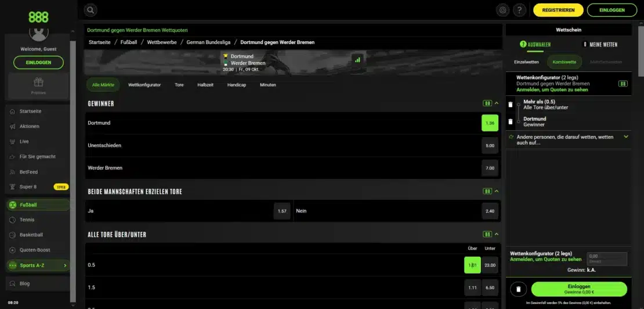This screenshot has width=644, height=309.
Task: Select the Auswählen tab in Wettschein
Action: (x=535, y=44)
